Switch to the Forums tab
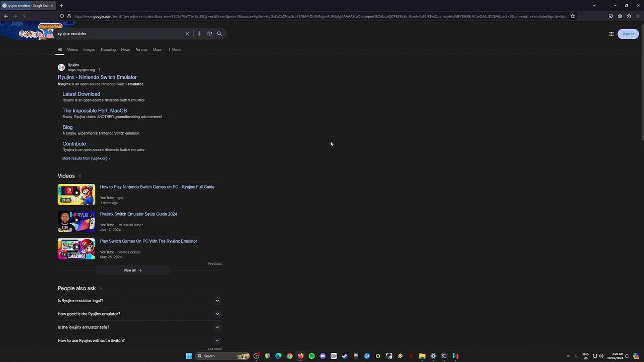 pyautogui.click(x=141, y=50)
